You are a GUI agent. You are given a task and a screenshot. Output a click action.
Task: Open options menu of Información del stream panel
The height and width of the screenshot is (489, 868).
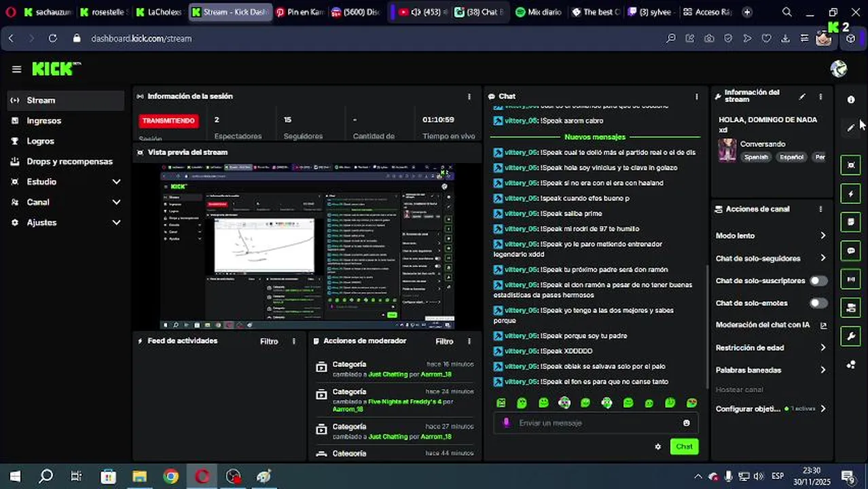820,96
